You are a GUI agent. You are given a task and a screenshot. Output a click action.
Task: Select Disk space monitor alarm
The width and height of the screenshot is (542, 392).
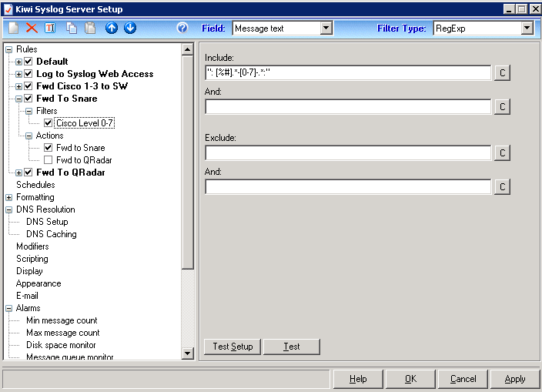(x=61, y=345)
